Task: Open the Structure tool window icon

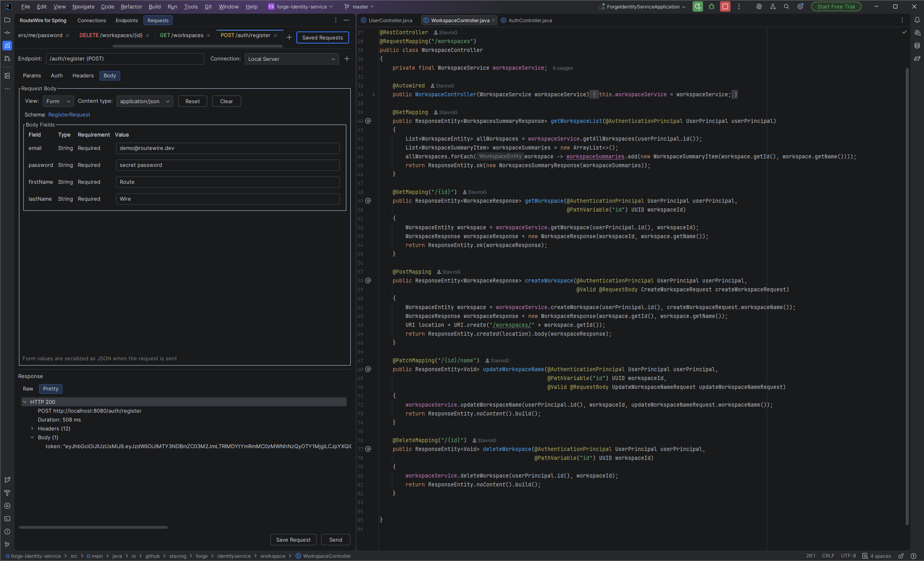Action: pyautogui.click(x=7, y=75)
